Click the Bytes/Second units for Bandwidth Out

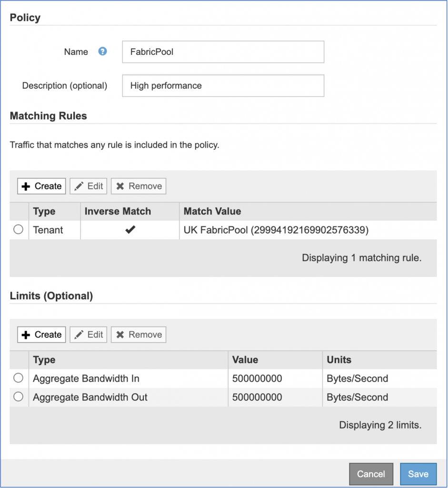(x=357, y=397)
